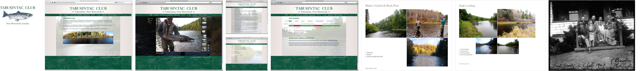The height and width of the screenshot is (71, 644).
Task: Click the black-and-white 1909 club party photograph
Action: [x=592, y=35]
